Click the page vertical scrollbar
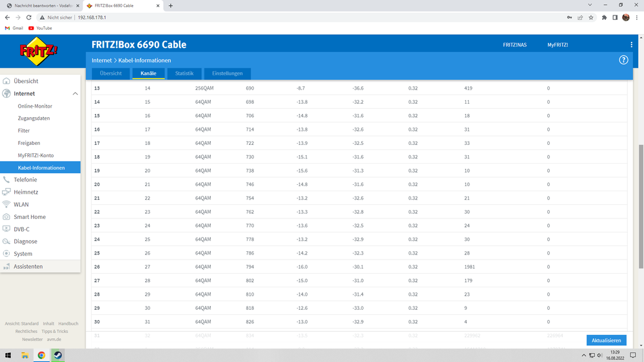This screenshot has height=362, width=644. click(641, 207)
